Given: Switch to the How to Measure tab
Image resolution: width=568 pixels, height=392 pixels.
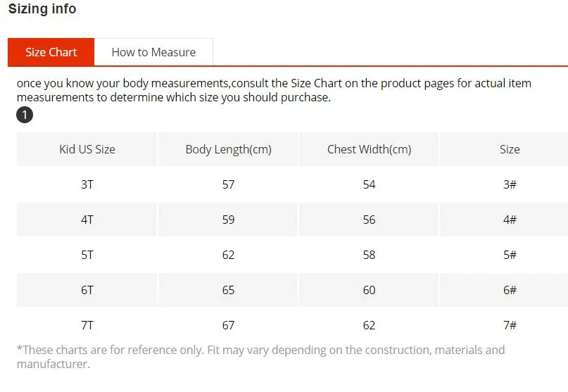Looking at the screenshot, I should tap(153, 52).
